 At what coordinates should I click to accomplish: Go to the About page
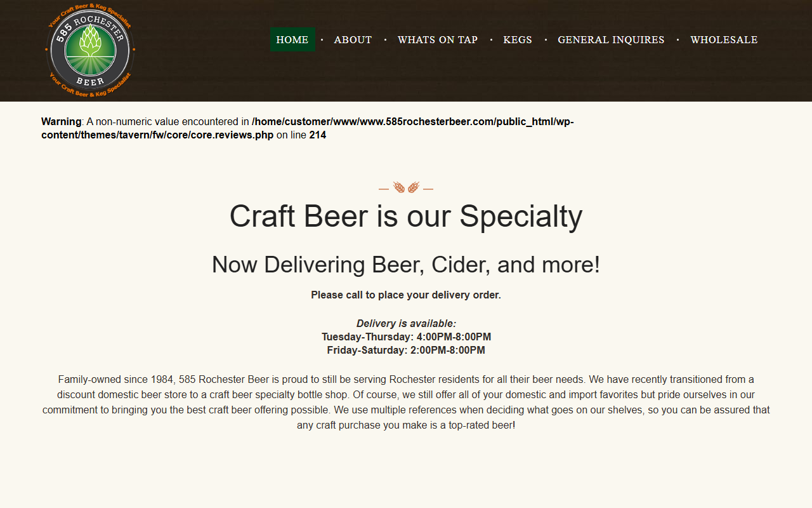(x=353, y=39)
